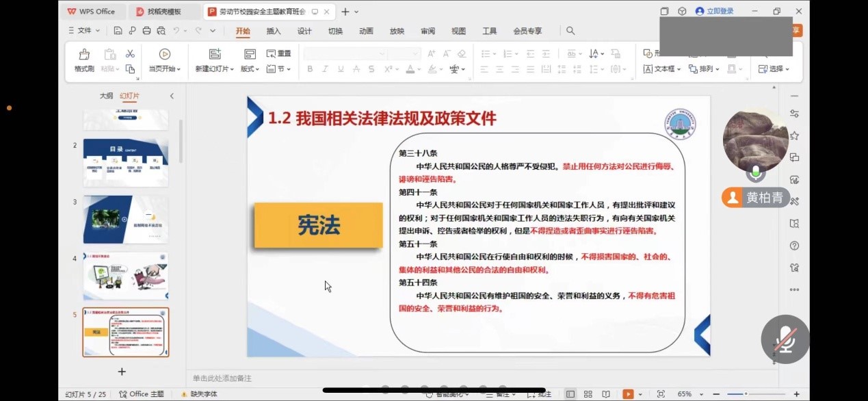Click the 批注 comment button
This screenshot has height=401, width=868.
pyautogui.click(x=539, y=395)
